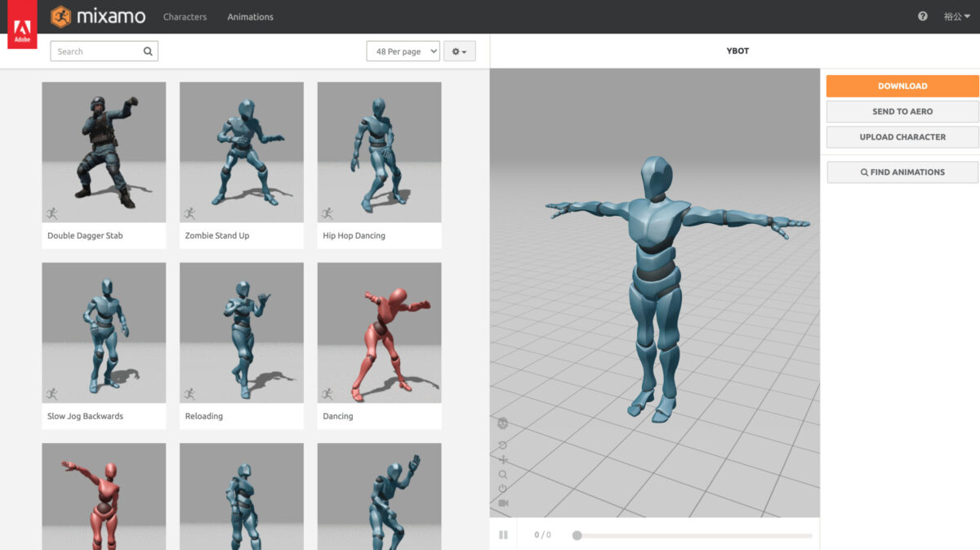Click the reset camera power icon
The image size is (980, 550).
503,489
